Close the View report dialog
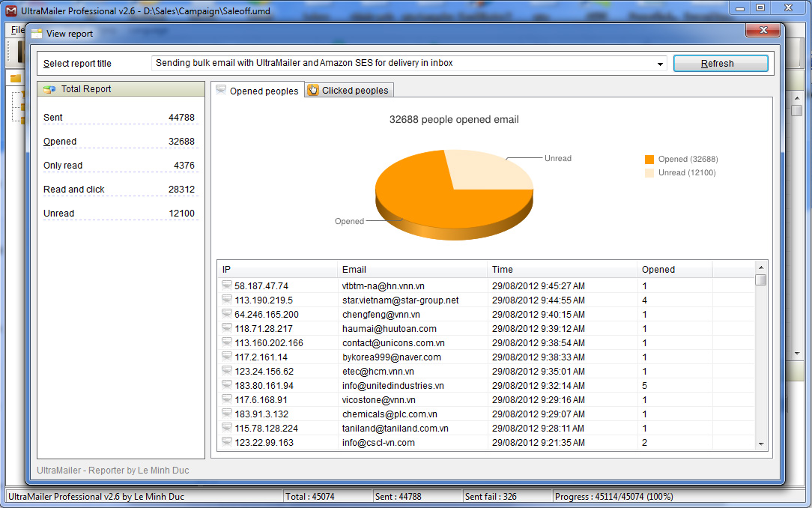 (763, 31)
